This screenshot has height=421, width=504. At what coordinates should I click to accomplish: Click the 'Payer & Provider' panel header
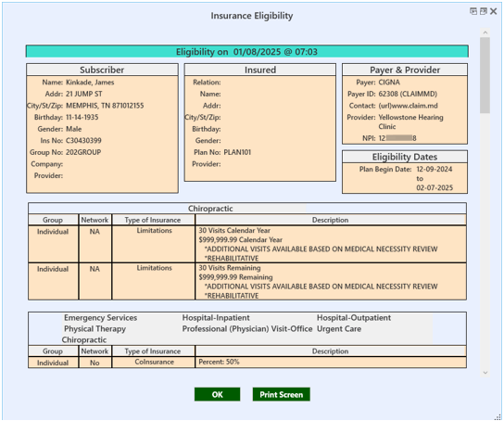point(405,70)
